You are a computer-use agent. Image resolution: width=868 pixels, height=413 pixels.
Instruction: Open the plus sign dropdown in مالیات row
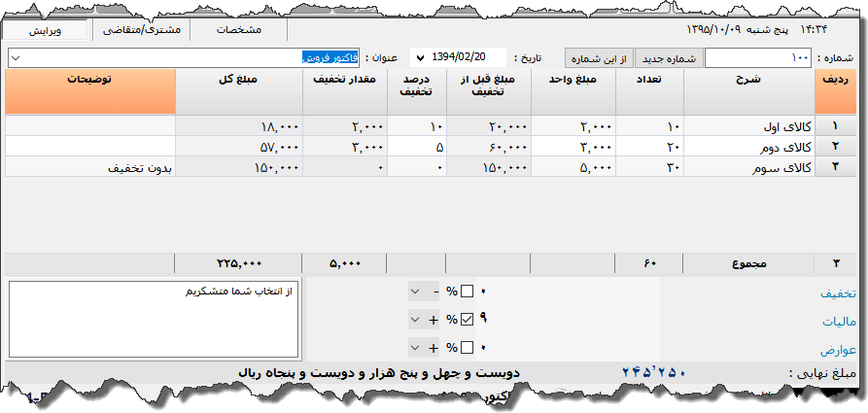415,319
